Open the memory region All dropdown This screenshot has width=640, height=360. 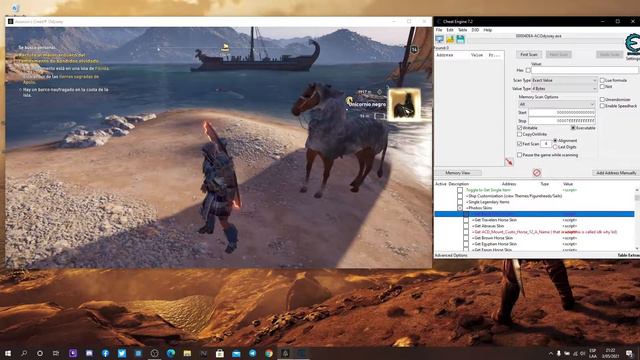(556, 104)
